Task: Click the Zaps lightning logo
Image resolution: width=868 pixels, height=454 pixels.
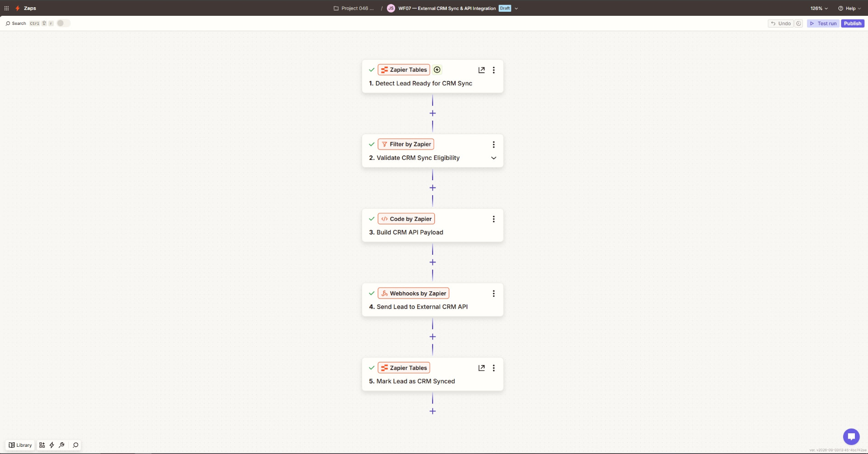Action: [x=18, y=8]
